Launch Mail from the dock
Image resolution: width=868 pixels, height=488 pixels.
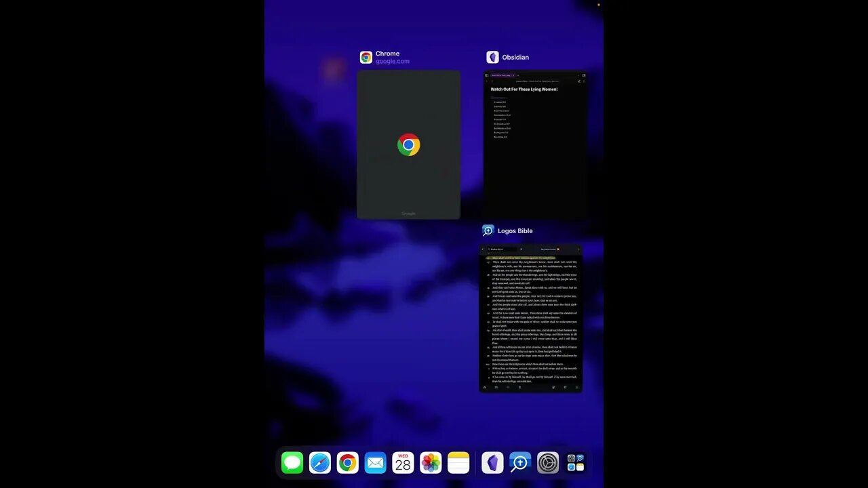click(x=375, y=463)
